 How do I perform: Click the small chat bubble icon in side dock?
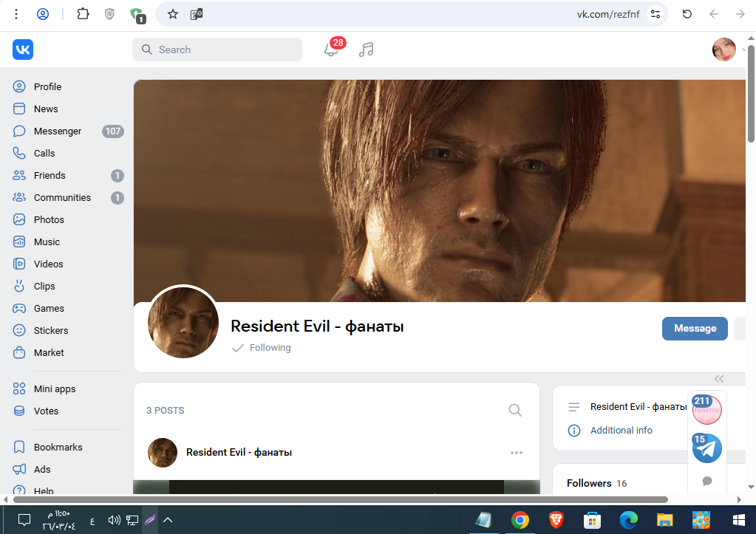[707, 481]
